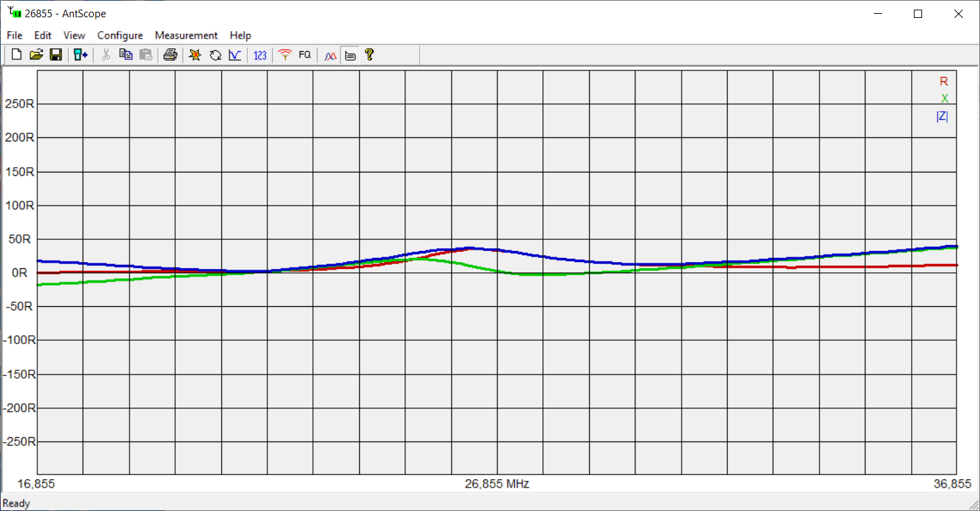The width and height of the screenshot is (980, 511).
Task: Open a file with the folder icon
Action: point(37,55)
